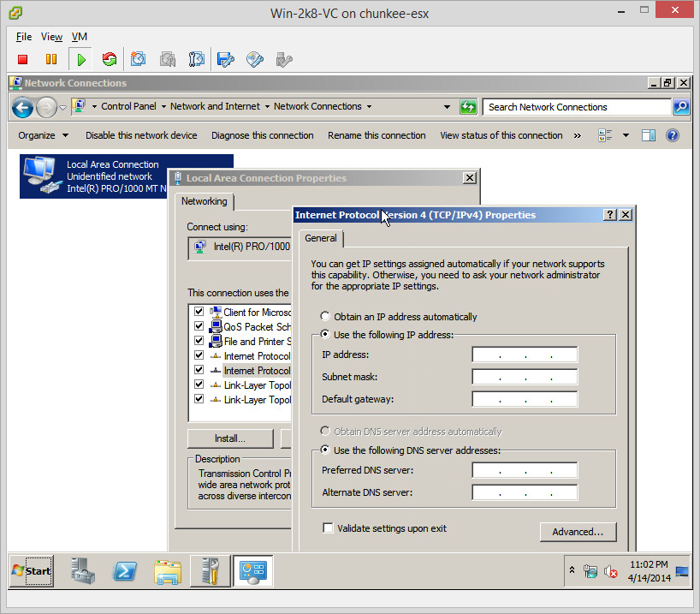Screen dimensions: 700x614
Task: Open the change view dropdown arrow
Action: click(626, 135)
